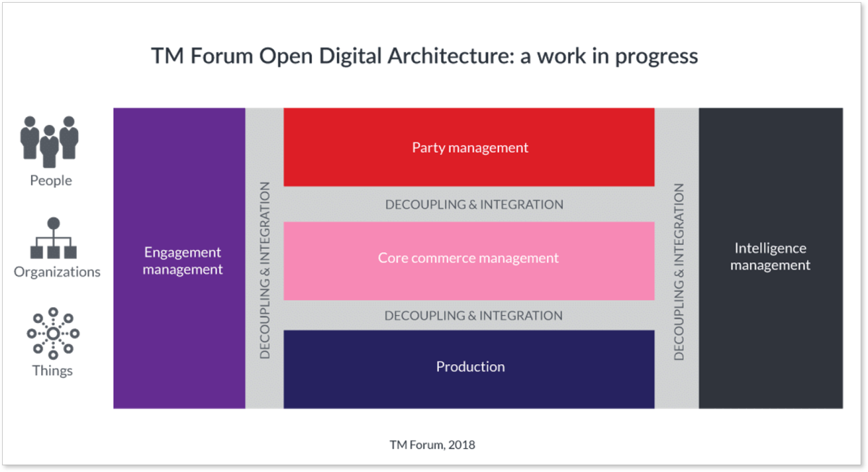868x472 pixels.
Task: Click the navy Production block
Action: pyautogui.click(x=469, y=369)
